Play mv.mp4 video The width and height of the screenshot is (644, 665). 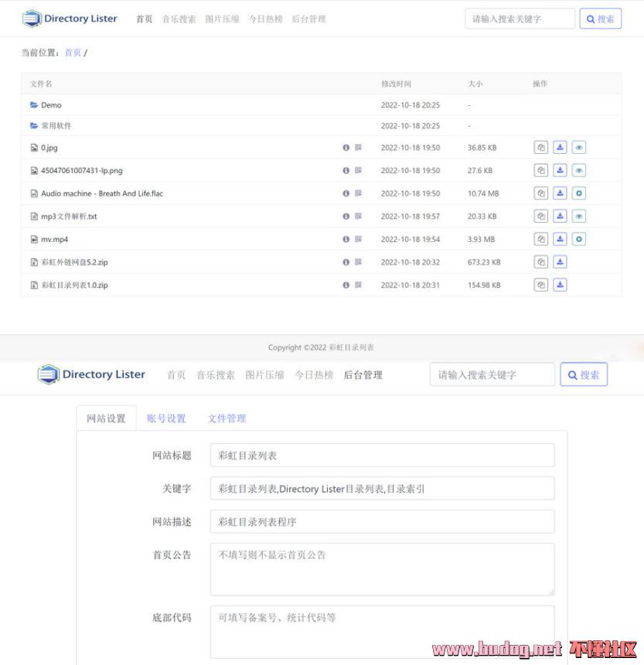point(579,239)
